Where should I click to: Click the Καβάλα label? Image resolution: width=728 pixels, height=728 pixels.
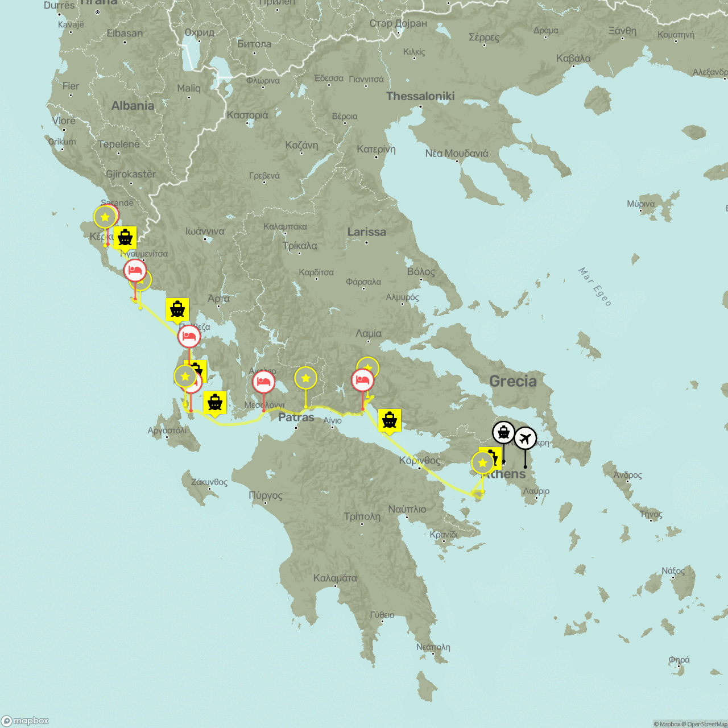pyautogui.click(x=573, y=58)
